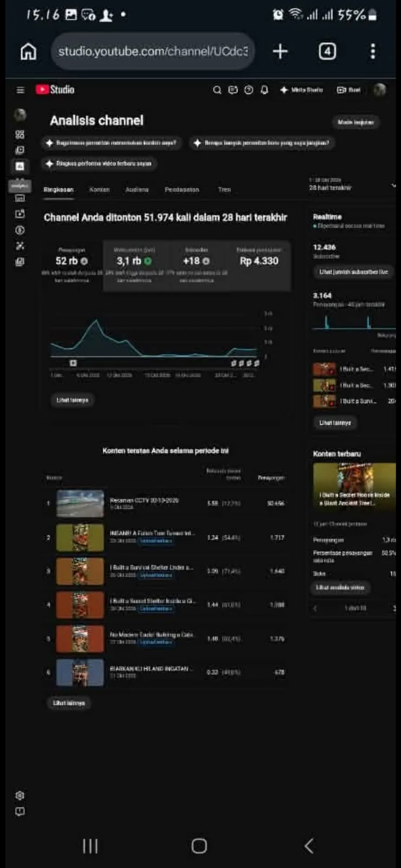The height and width of the screenshot is (868, 401).
Task: Open the comments icon in header
Action: 233,90
